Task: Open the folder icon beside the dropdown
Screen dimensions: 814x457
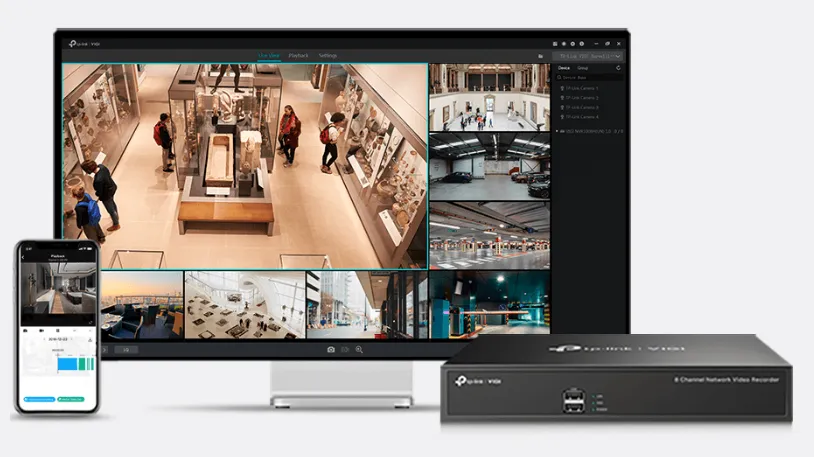Action: tap(541, 56)
